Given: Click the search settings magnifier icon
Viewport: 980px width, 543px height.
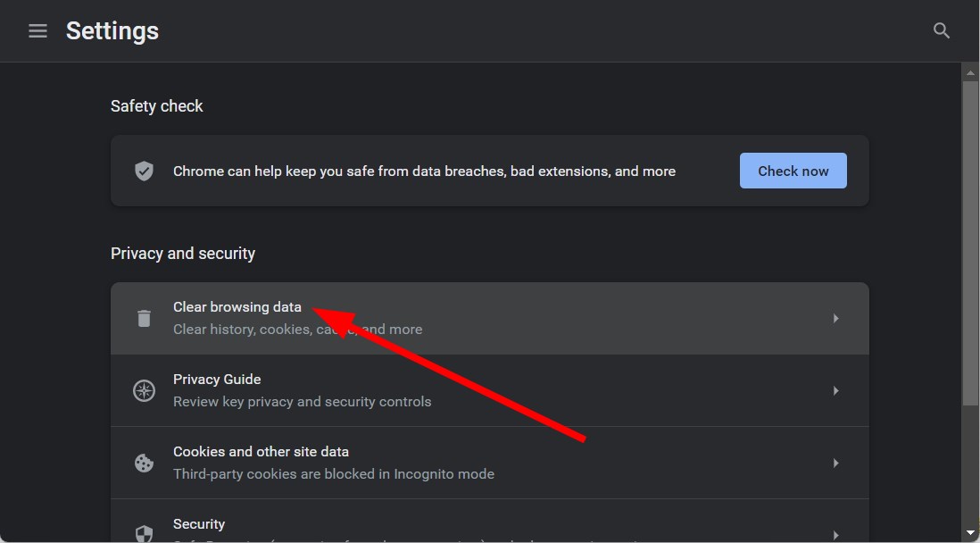Looking at the screenshot, I should click(941, 31).
